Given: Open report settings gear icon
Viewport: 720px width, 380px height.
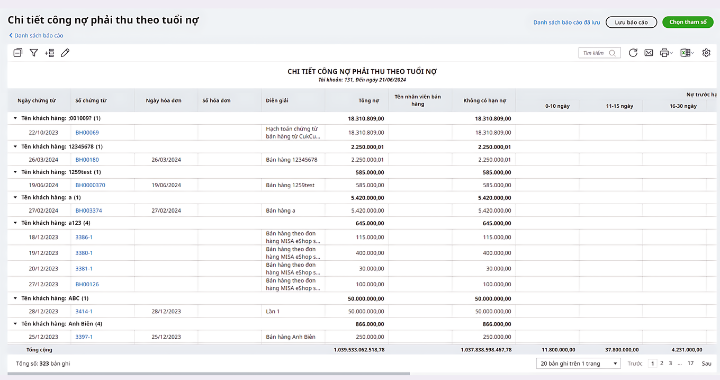Looking at the screenshot, I should pyautogui.click(x=706, y=53).
